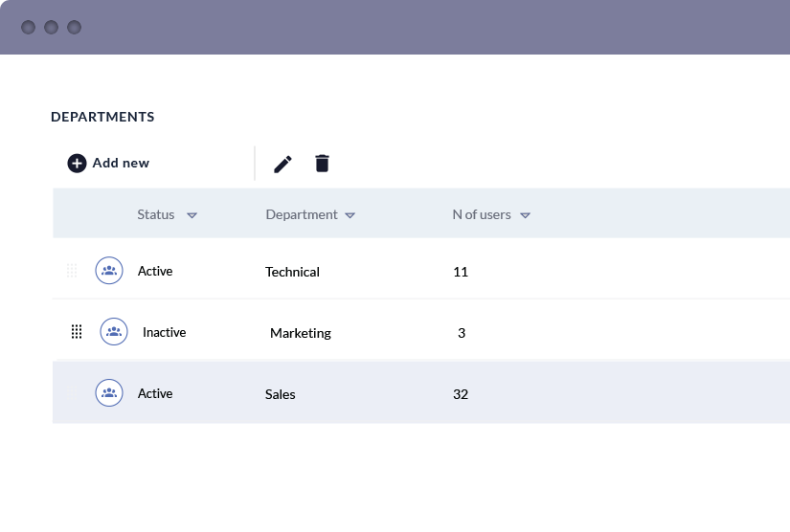The width and height of the screenshot is (790, 532).
Task: Select the Sales department row
Action: click(x=421, y=392)
